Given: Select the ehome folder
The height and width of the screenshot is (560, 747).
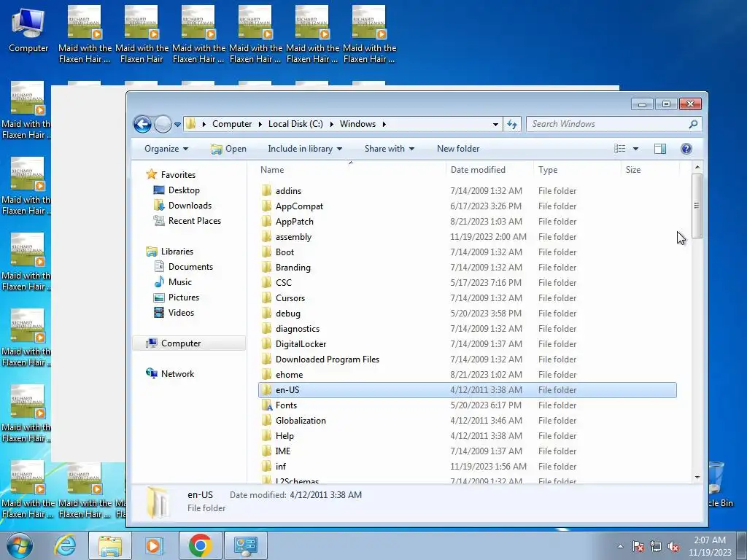Looking at the screenshot, I should pyautogui.click(x=289, y=374).
